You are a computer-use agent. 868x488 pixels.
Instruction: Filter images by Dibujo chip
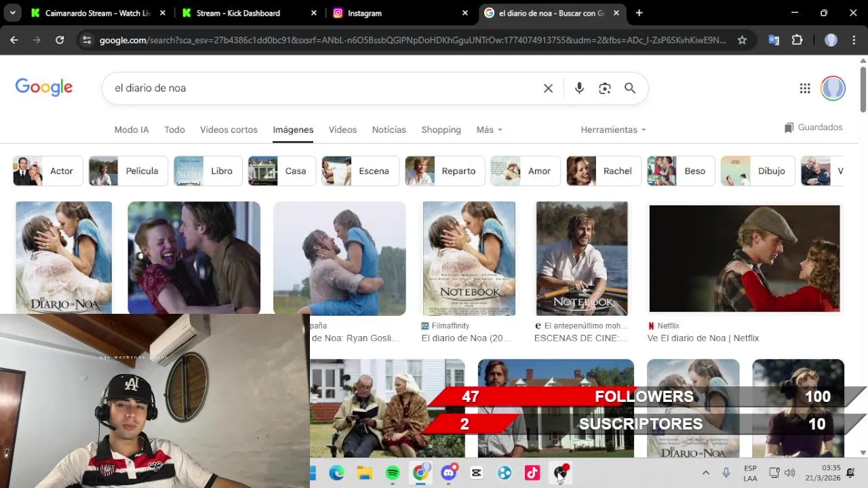pos(757,171)
